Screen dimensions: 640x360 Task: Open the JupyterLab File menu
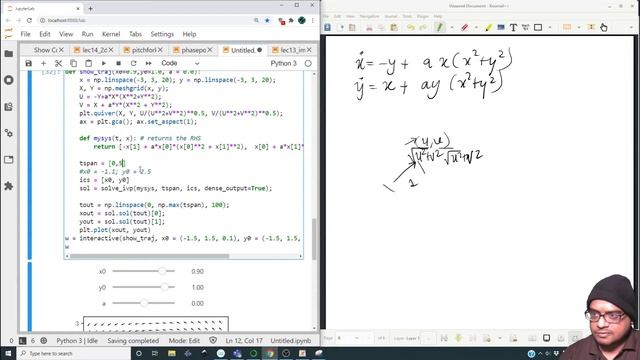click(25, 34)
